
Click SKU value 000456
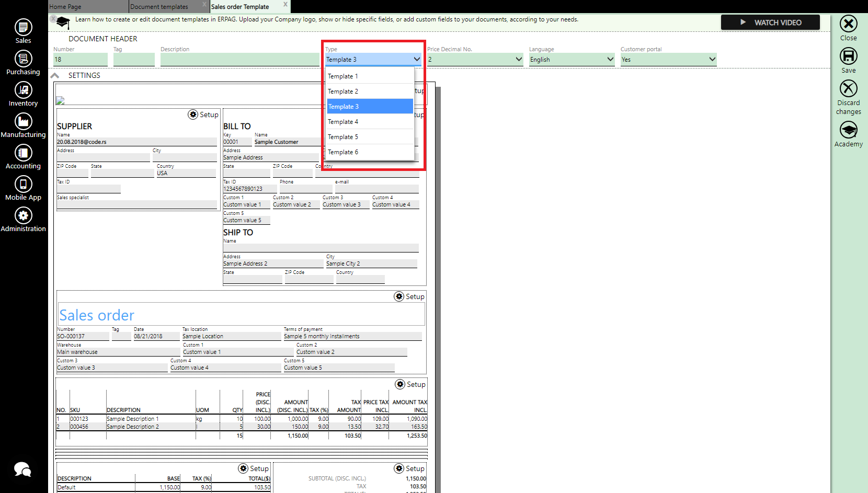79,427
